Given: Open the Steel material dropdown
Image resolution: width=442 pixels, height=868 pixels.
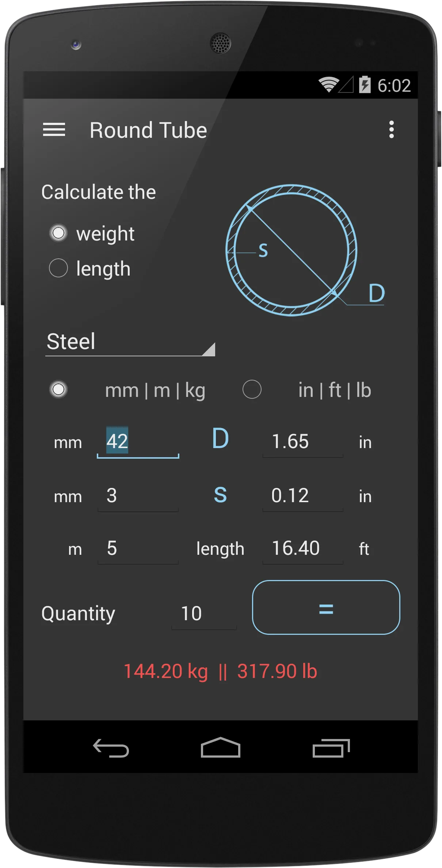Looking at the screenshot, I should pos(130,342).
